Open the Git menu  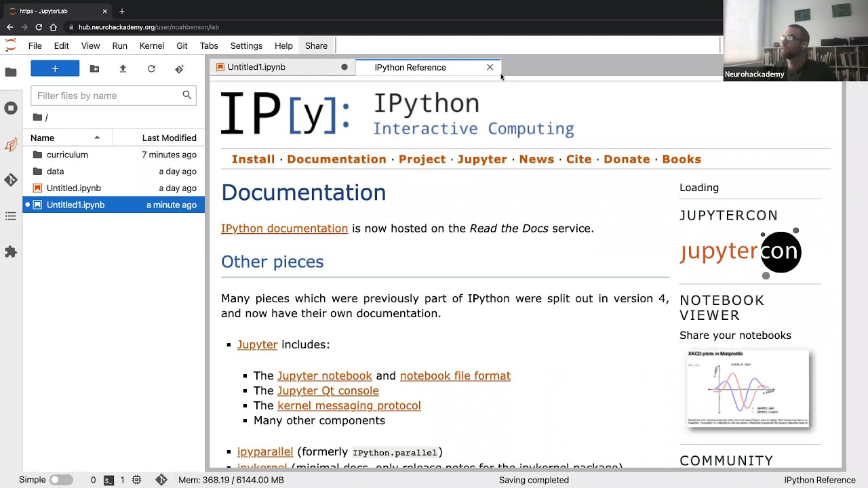182,45
